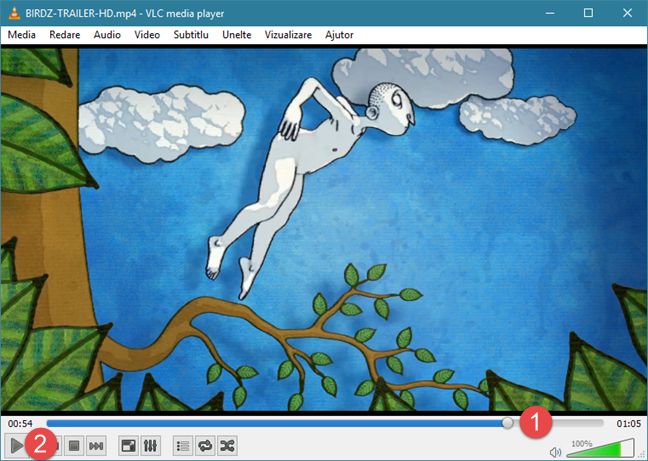This screenshot has width=648, height=461.
Task: Open the Audio menu
Action: 107,35
